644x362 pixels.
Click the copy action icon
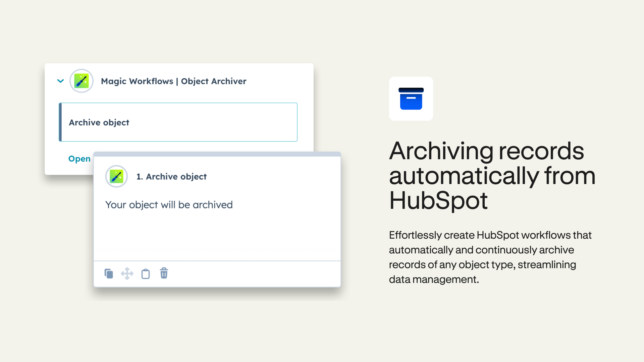pyautogui.click(x=109, y=274)
